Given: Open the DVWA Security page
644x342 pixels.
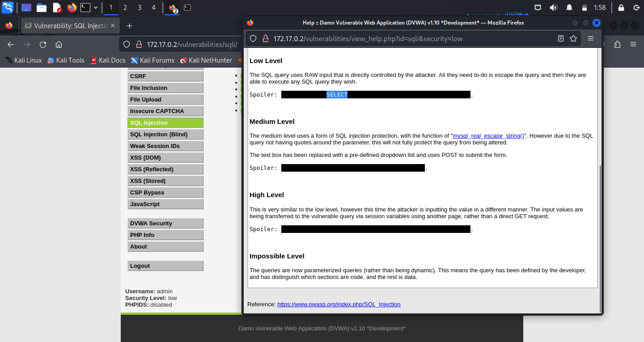Looking at the screenshot, I should (165, 224).
